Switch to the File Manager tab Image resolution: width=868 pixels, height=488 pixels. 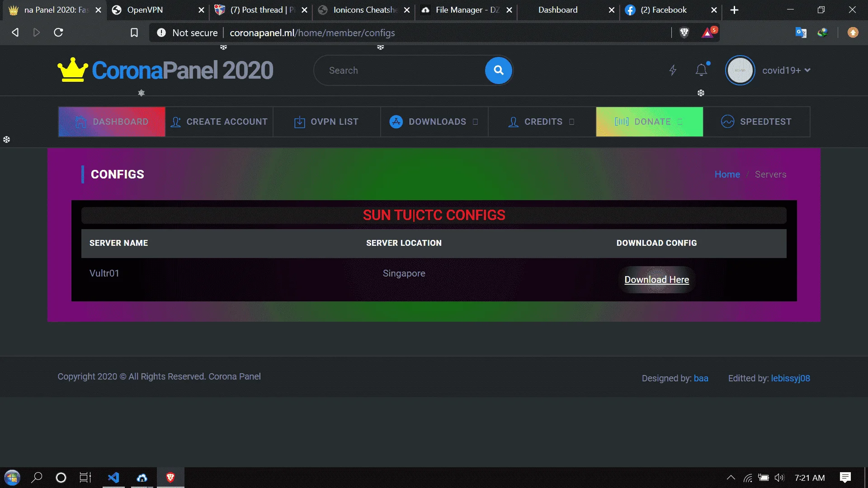(x=466, y=10)
